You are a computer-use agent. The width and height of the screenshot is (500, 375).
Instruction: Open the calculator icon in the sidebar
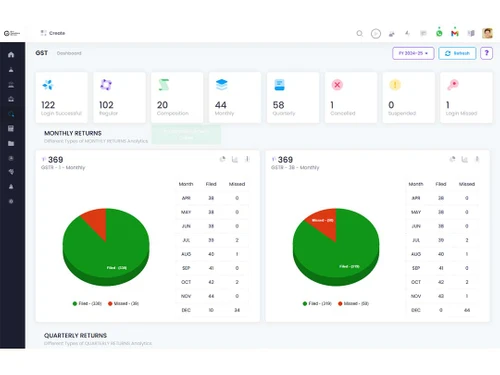click(11, 129)
